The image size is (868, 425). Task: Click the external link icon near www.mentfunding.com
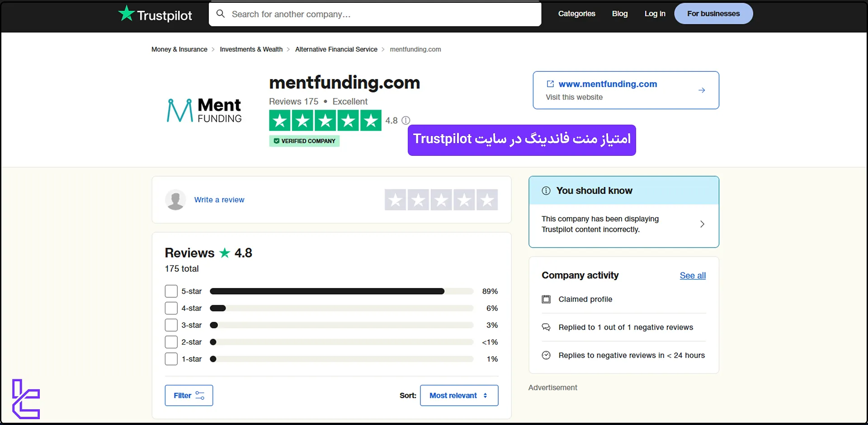coord(550,84)
